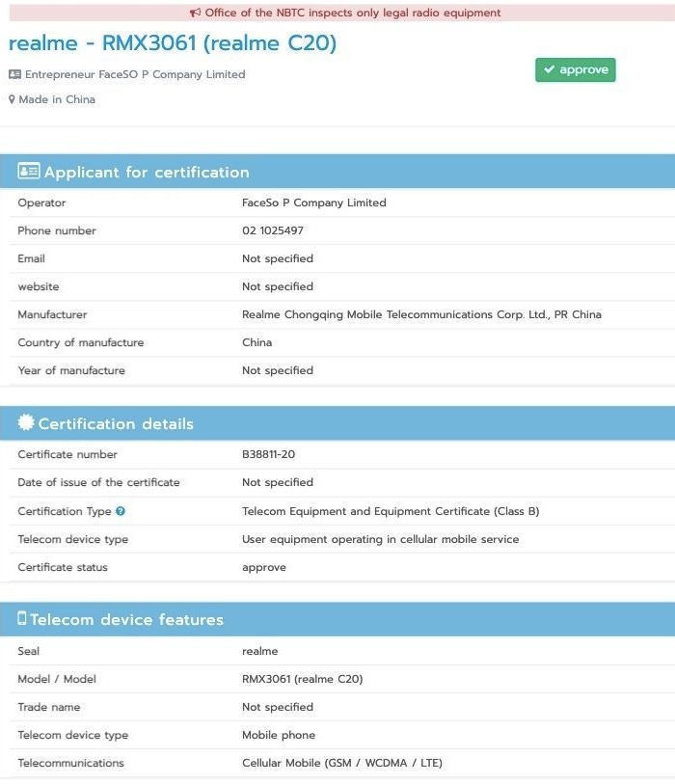675x784 pixels.
Task: Click the checkmark in approve badge
Action: tap(550, 69)
